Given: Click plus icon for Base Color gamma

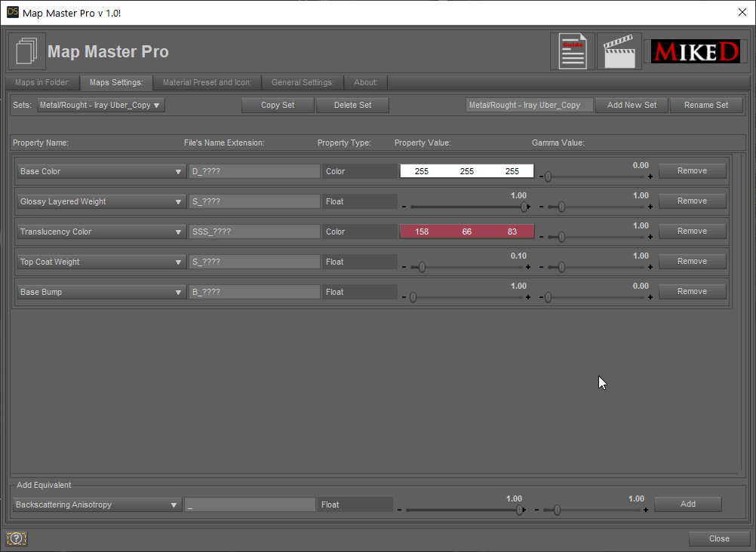Looking at the screenshot, I should pos(650,177).
